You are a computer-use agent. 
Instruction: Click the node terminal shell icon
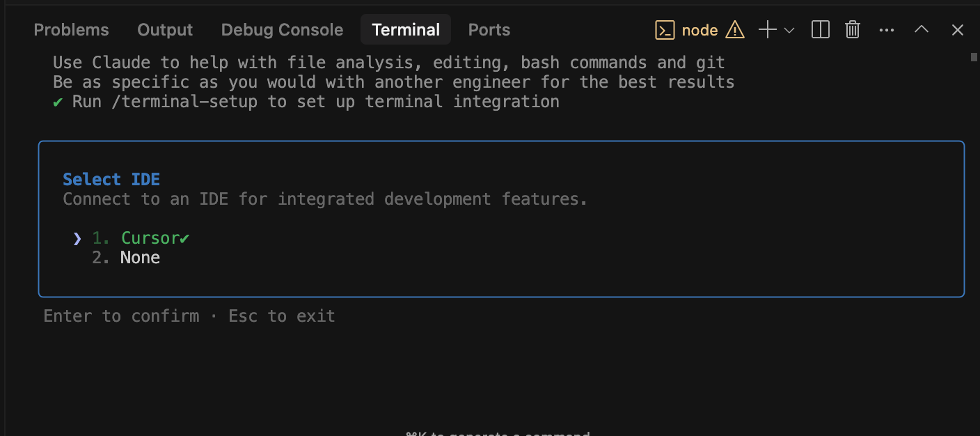[665, 30]
